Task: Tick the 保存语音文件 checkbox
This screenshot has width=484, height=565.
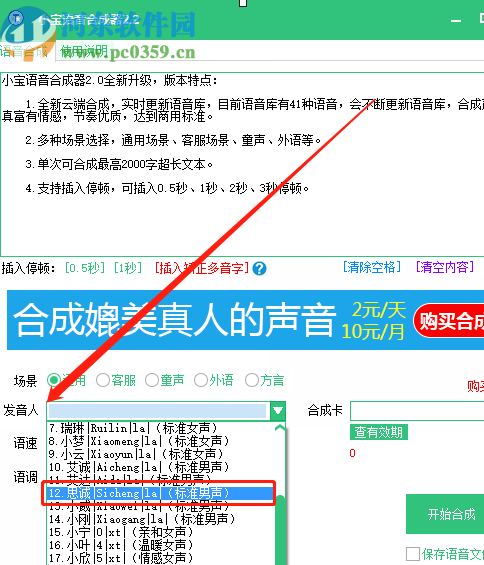Action: click(x=413, y=554)
